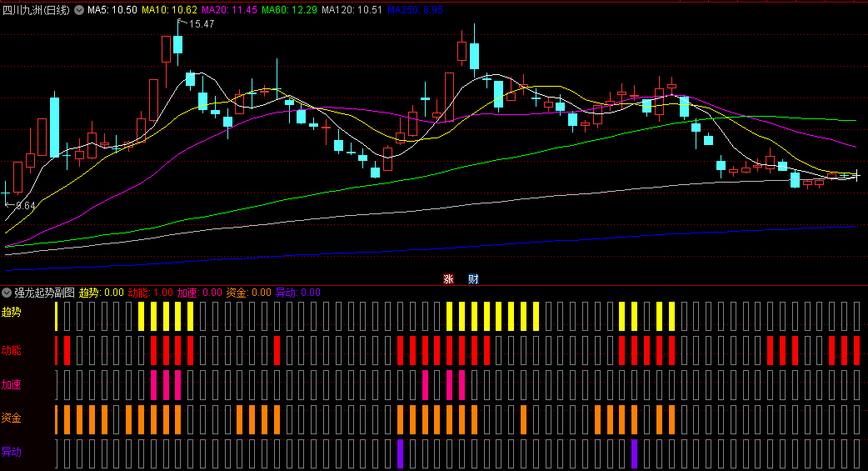Select the 四川九洲(日线) chart title
868x471 pixels.
37,9
